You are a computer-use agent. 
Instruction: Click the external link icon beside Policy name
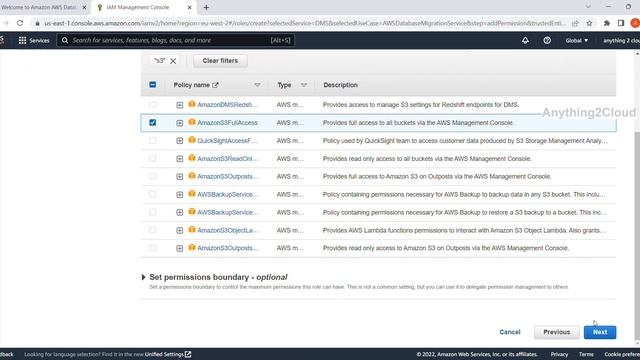216,85
